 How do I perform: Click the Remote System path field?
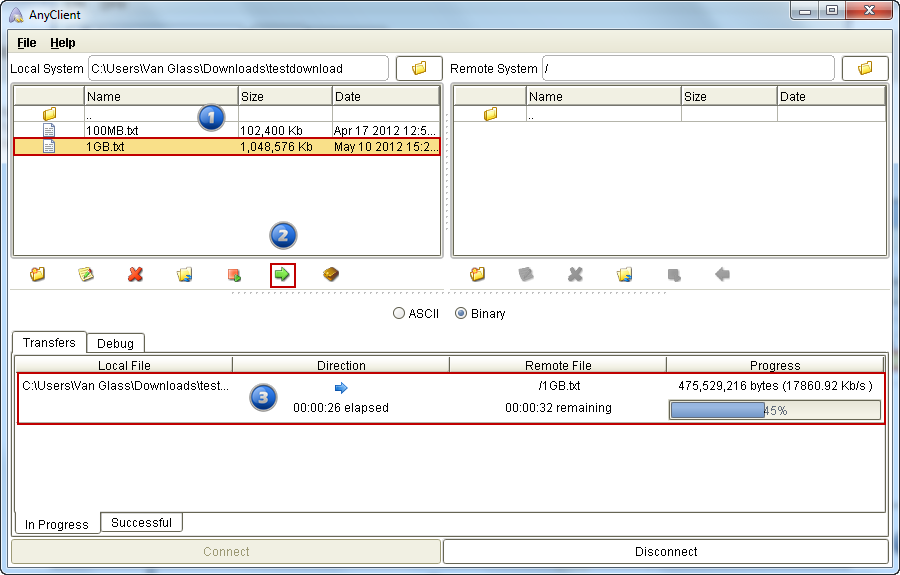688,68
